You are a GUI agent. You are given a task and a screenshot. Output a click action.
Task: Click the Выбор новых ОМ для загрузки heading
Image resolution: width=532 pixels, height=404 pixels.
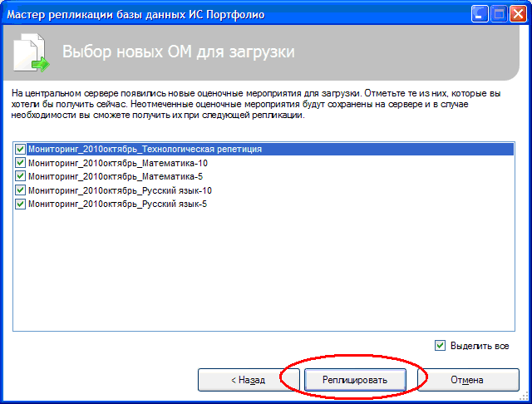pos(179,52)
